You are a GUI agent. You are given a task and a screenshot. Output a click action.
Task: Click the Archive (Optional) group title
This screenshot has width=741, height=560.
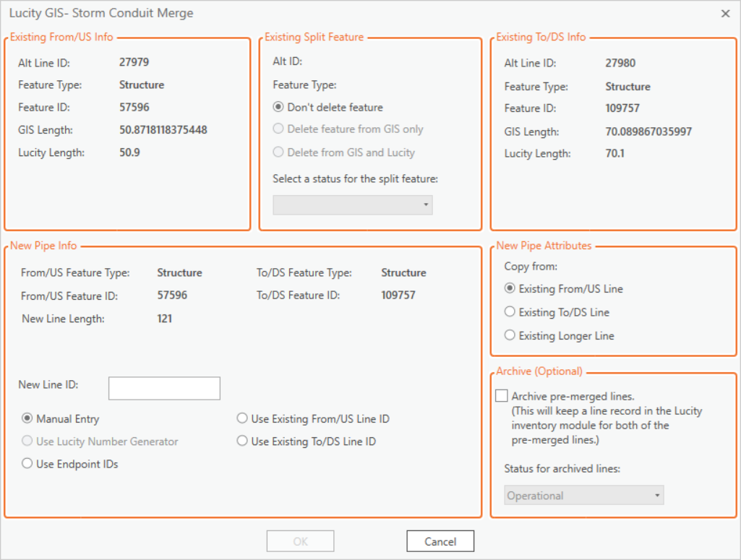point(539,371)
